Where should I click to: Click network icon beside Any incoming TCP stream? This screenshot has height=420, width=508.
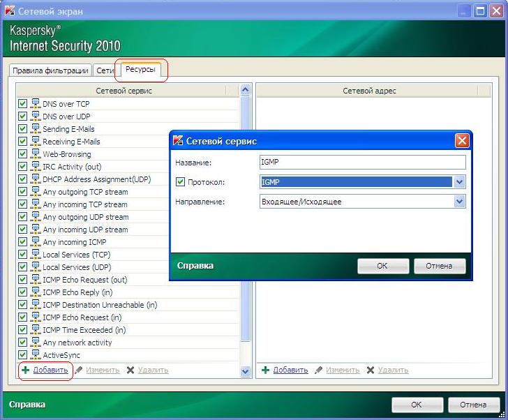36,204
